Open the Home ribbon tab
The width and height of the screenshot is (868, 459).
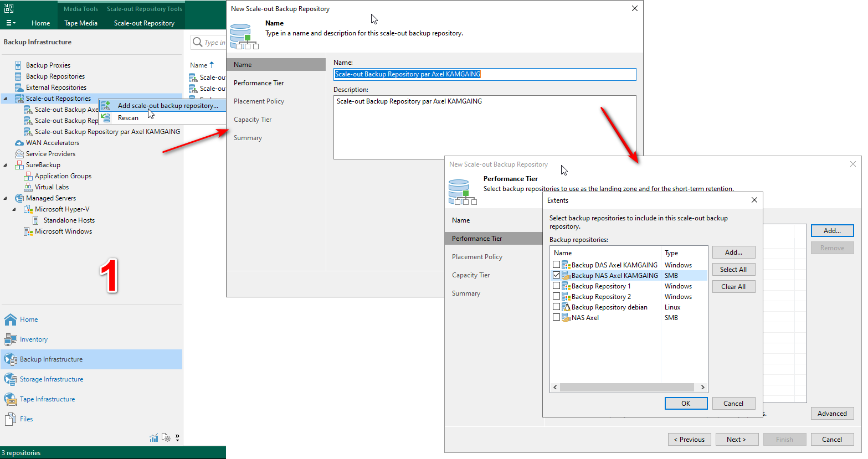[x=41, y=23]
